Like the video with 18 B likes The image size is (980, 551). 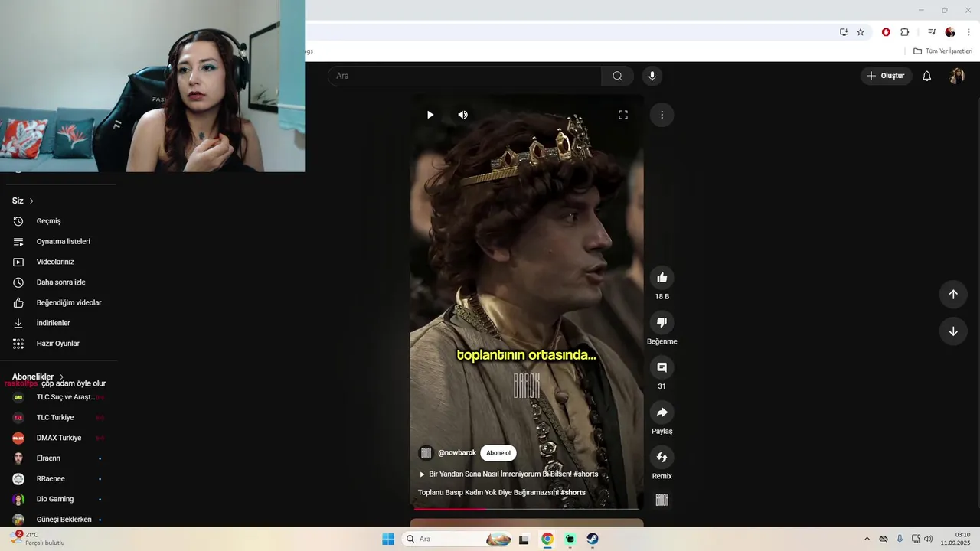coord(662,278)
